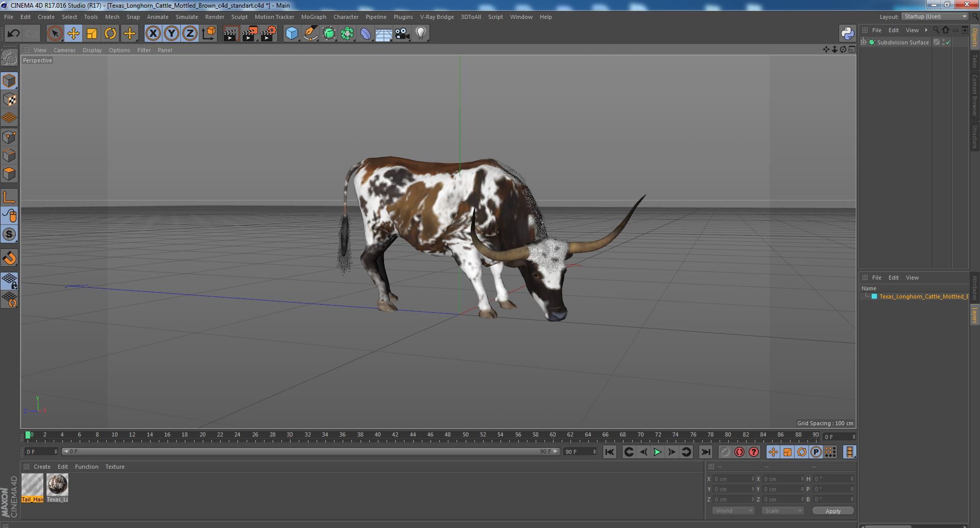Toggle Subdivision Surface visibility dots
This screenshot has width=980, height=528.
(943, 42)
